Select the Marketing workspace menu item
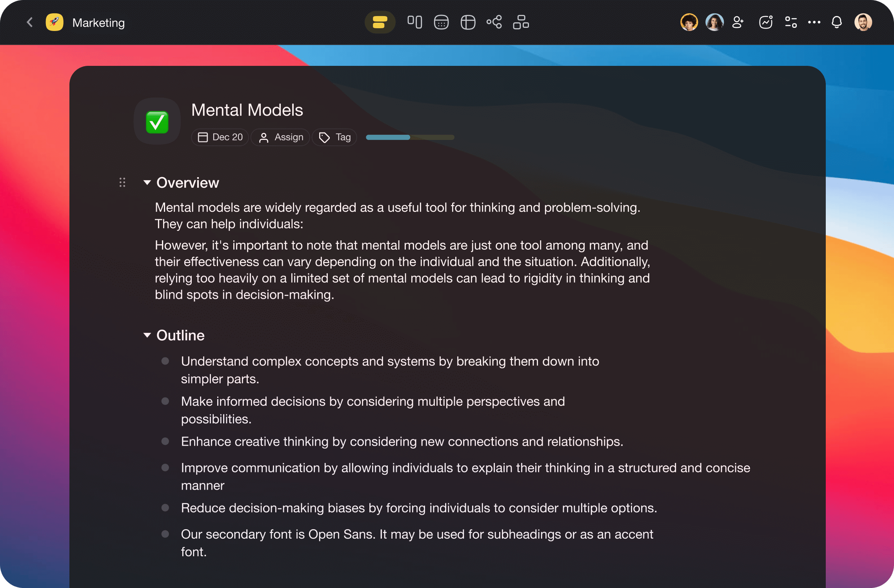Image resolution: width=894 pixels, height=588 pixels. pos(98,22)
